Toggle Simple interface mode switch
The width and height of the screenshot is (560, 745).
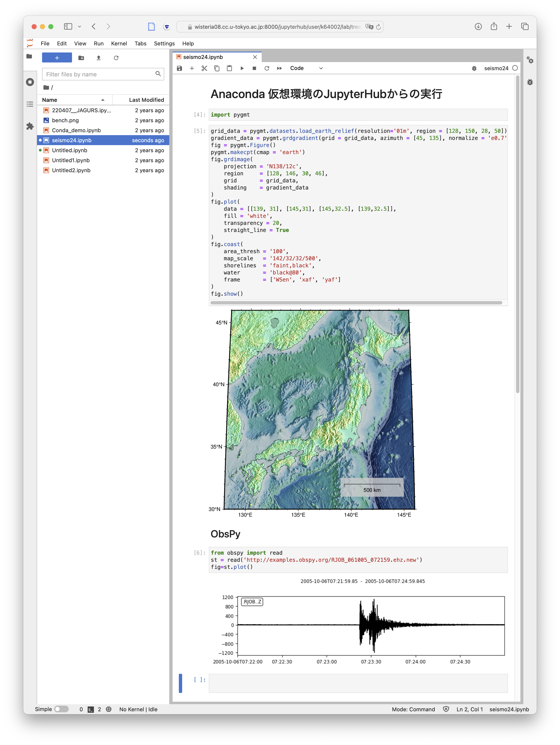click(61, 709)
